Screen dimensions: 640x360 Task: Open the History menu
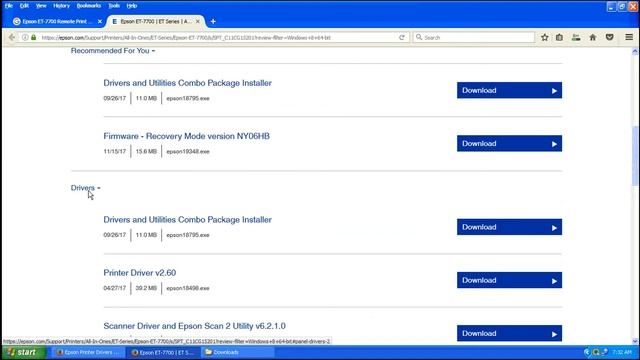pyautogui.click(x=61, y=6)
